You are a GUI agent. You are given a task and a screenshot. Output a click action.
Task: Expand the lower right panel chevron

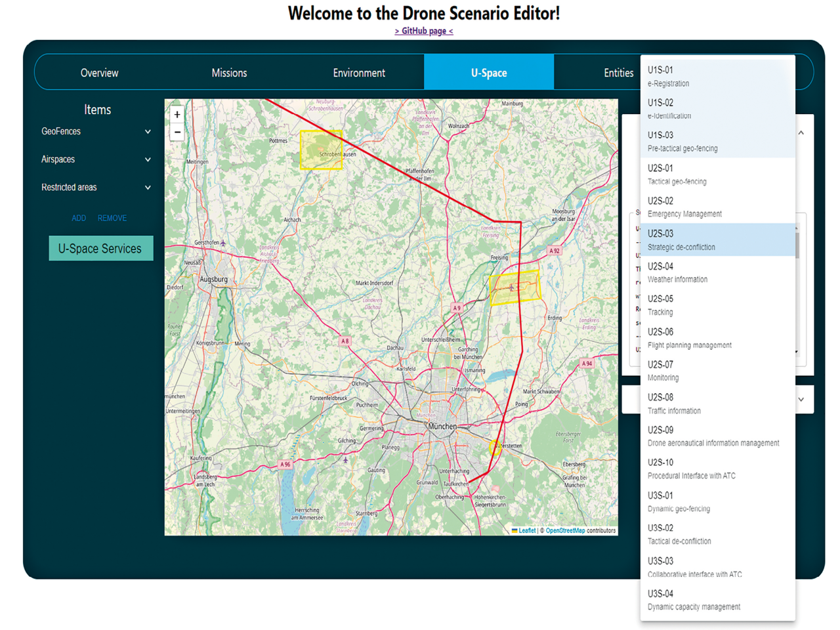tap(801, 400)
